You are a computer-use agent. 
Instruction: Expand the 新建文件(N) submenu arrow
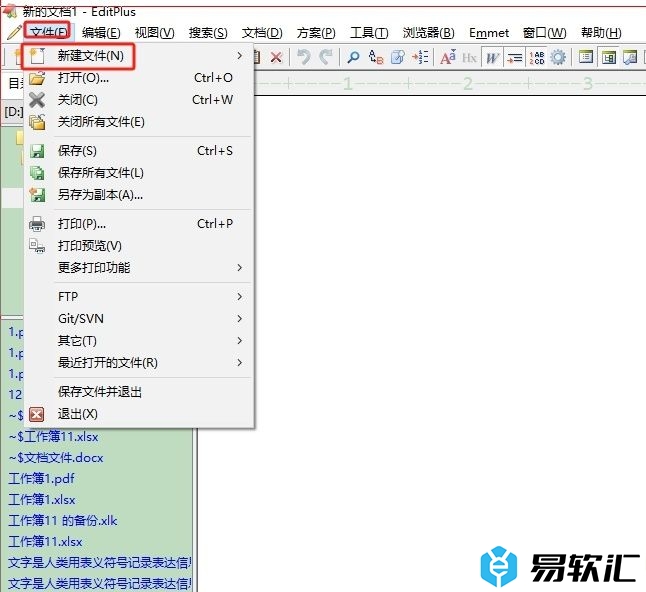point(240,55)
